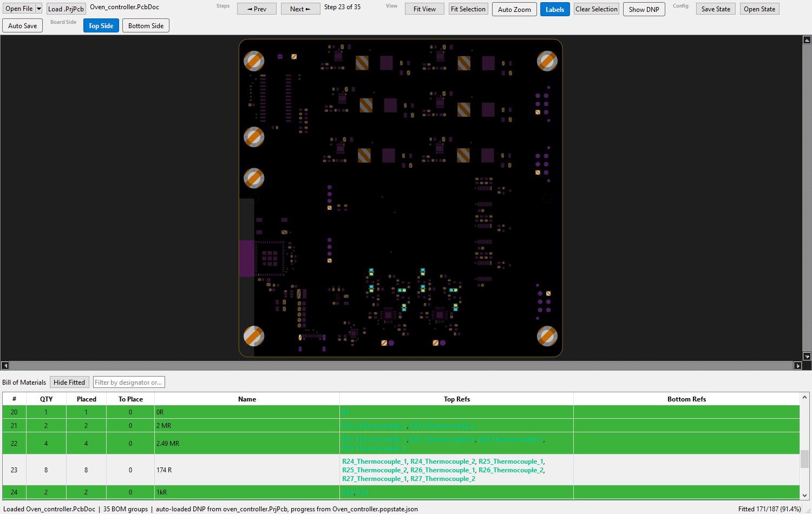Toggle the Auto Zoom option

coord(514,9)
